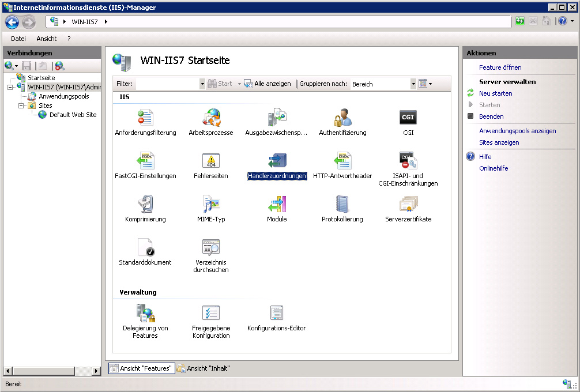Open the Arbeitsprozesse feature icon
This screenshot has height=392, width=580.
[x=211, y=118]
